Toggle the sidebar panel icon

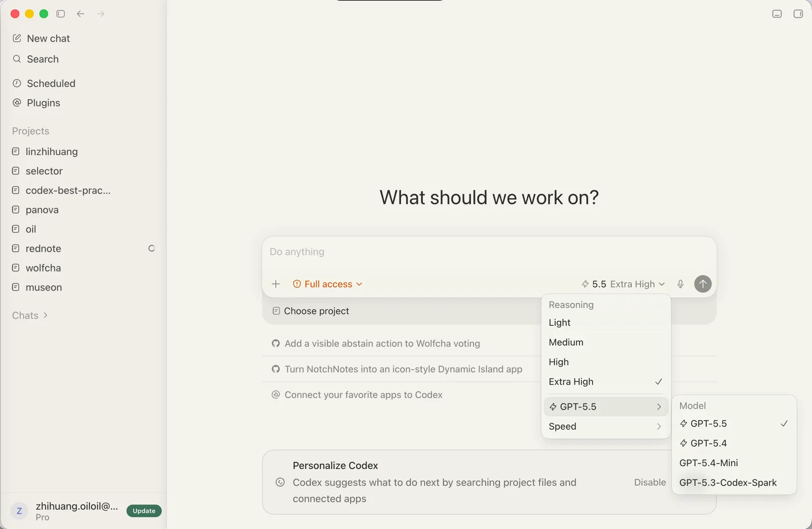[x=61, y=14]
